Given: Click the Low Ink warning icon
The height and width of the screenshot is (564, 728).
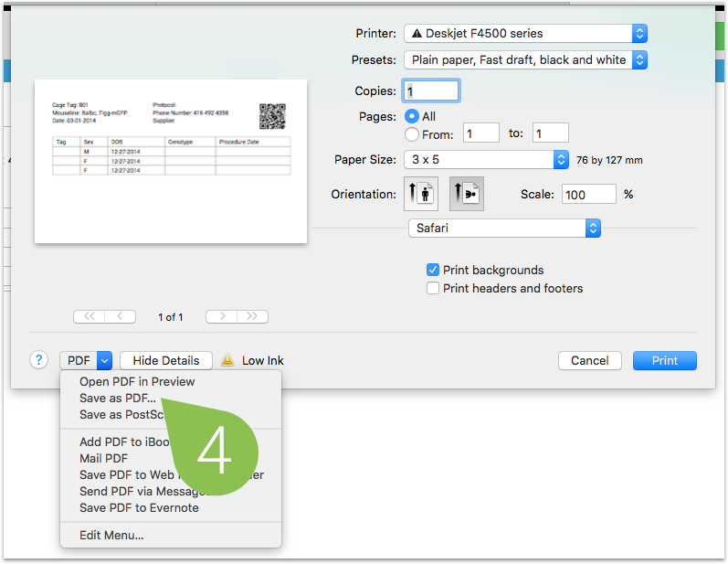Looking at the screenshot, I should coord(227,360).
